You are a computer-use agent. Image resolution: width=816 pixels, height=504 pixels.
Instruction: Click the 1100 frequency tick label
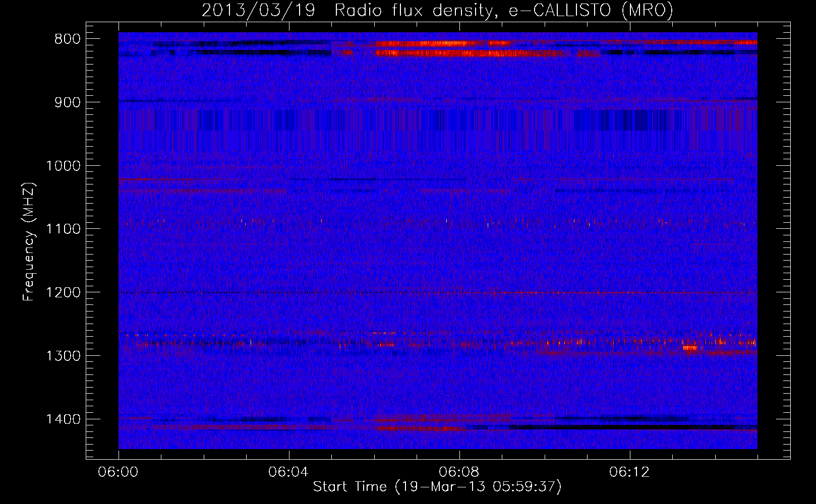pyautogui.click(x=63, y=229)
